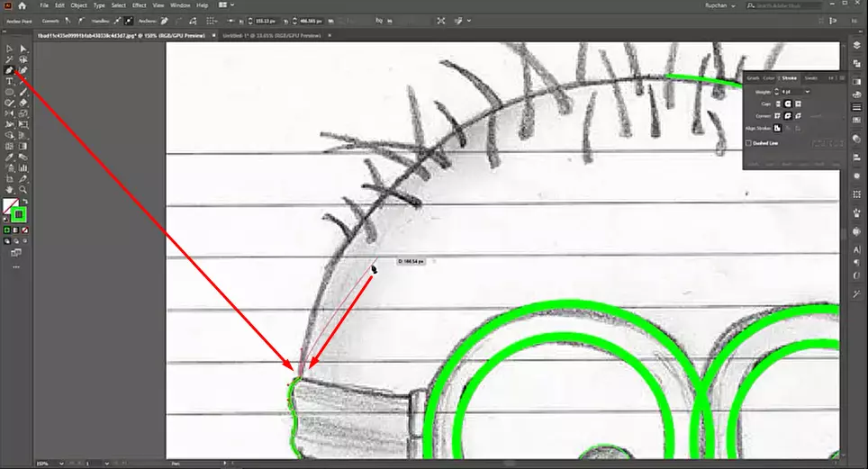This screenshot has width=868, height=469.
Task: Open the Stroke panel dock icon
Action: (x=857, y=107)
